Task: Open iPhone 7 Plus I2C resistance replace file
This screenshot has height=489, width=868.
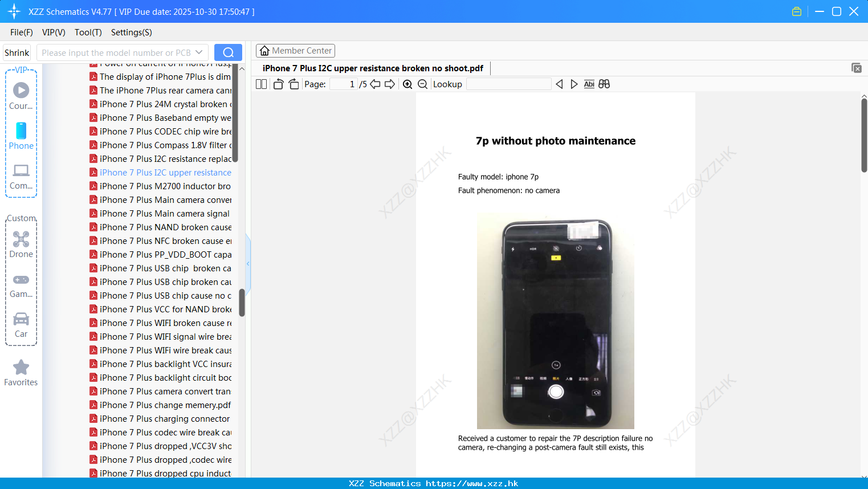Action: tap(161, 159)
